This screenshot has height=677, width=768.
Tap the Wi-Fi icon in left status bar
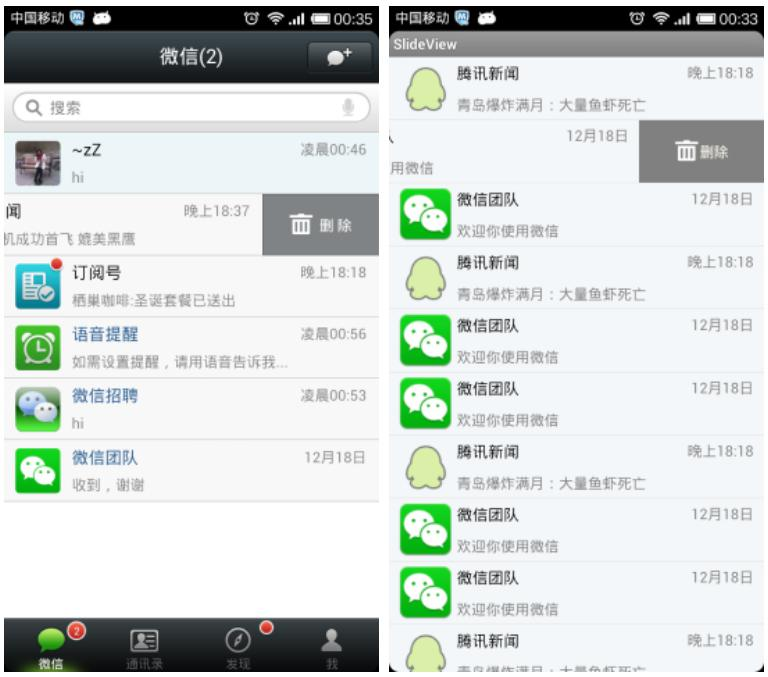[x=275, y=19]
